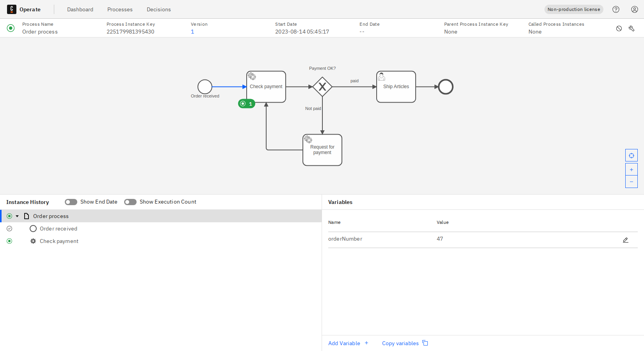Image resolution: width=644 pixels, height=351 pixels.
Task: Click the Non-production license badge
Action: 573,9
